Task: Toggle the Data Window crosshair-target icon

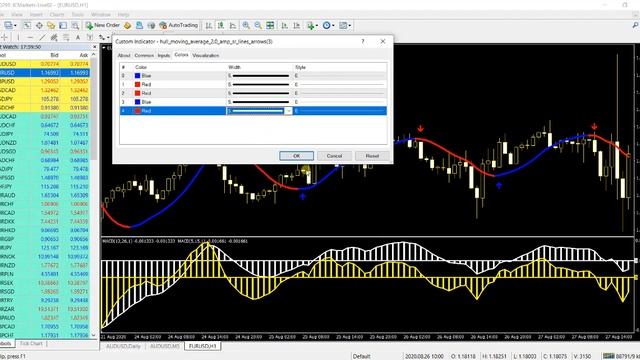Action: [39, 25]
